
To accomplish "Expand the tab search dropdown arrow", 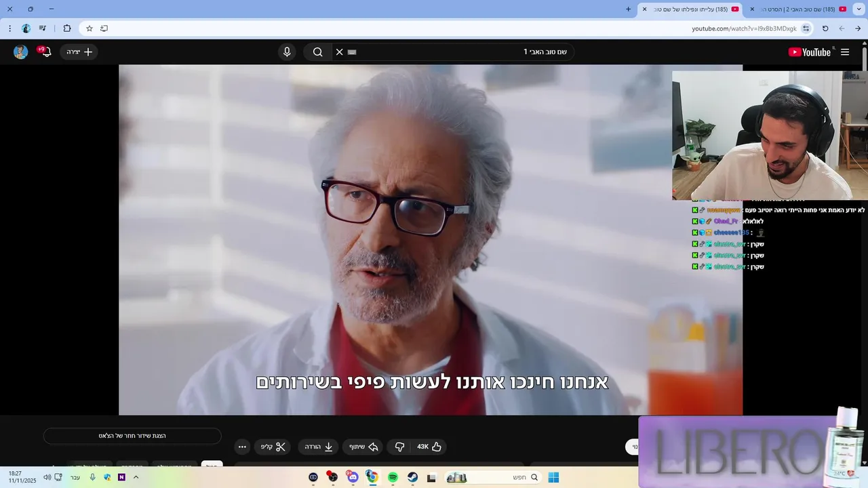I will point(860,9).
